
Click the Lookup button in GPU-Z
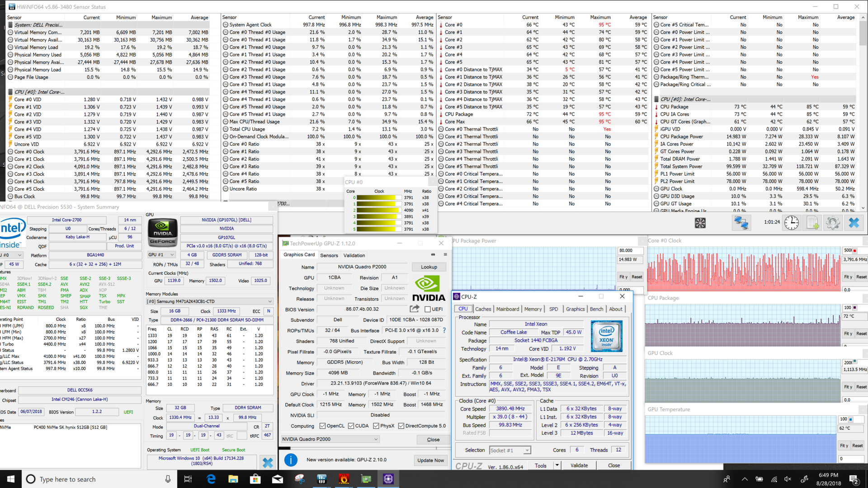[x=429, y=267]
